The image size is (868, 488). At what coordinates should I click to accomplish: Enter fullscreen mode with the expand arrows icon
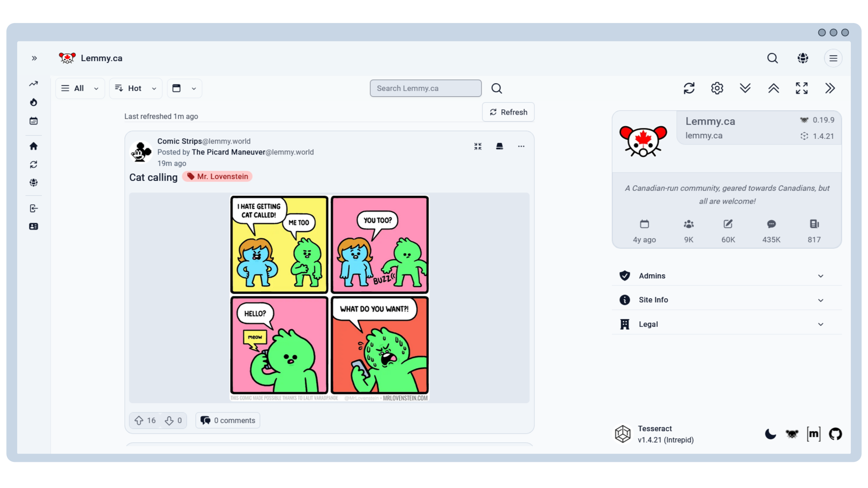[x=802, y=88]
